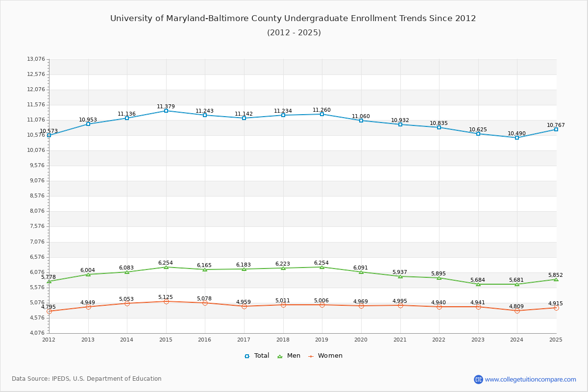Viewport: 588px width, 392px height.
Task: Select the 2012 Total data point 10,573
Action: point(49,135)
